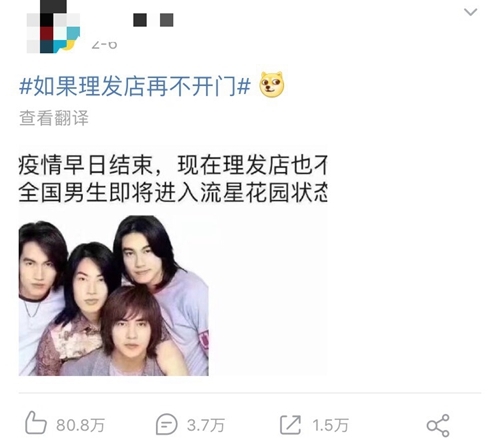Click the 3.7万 comments count
The width and height of the screenshot is (500, 440).
206,425
